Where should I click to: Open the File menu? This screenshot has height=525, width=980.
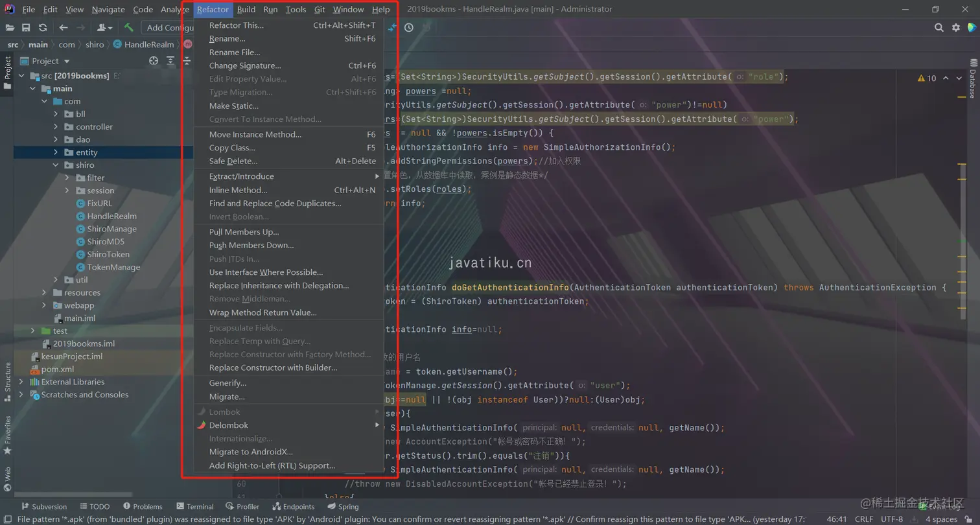coord(29,9)
